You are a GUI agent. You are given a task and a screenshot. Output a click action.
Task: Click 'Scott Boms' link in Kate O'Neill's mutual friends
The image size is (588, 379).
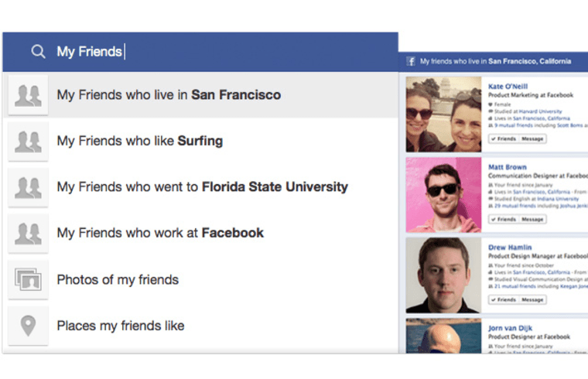pyautogui.click(x=569, y=125)
